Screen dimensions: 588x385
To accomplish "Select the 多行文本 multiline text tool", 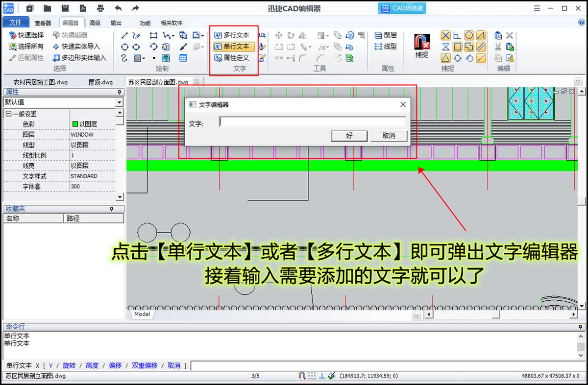I will [x=234, y=35].
